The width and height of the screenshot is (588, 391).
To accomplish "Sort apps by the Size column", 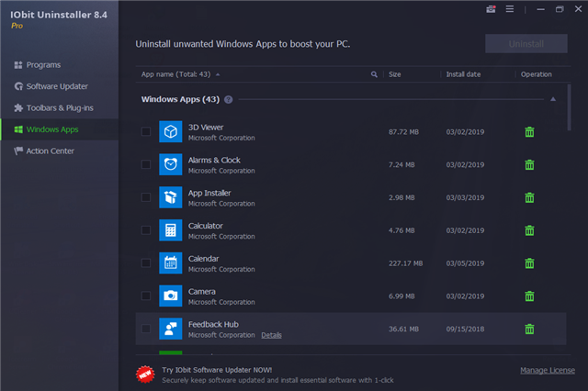I will pyautogui.click(x=395, y=73).
